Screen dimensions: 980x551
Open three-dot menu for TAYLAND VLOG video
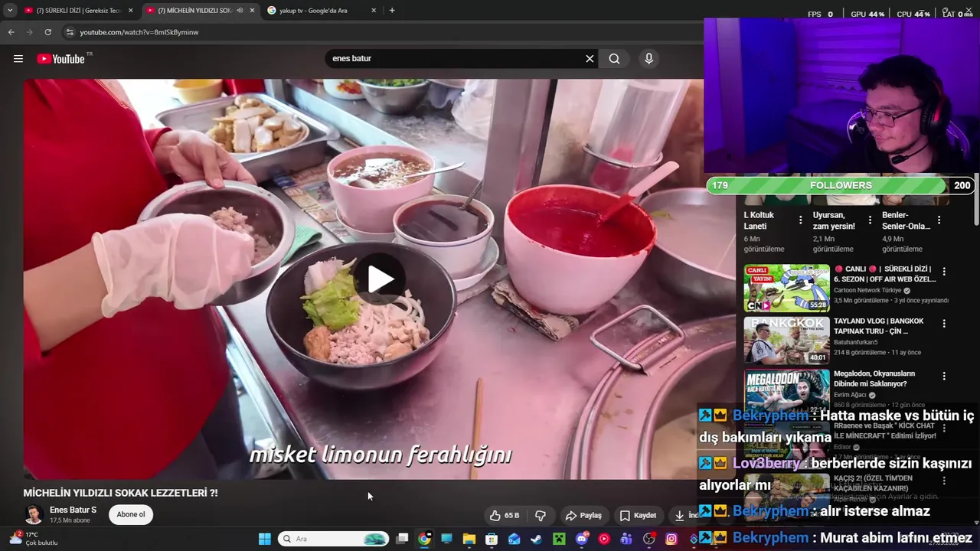pyautogui.click(x=944, y=324)
